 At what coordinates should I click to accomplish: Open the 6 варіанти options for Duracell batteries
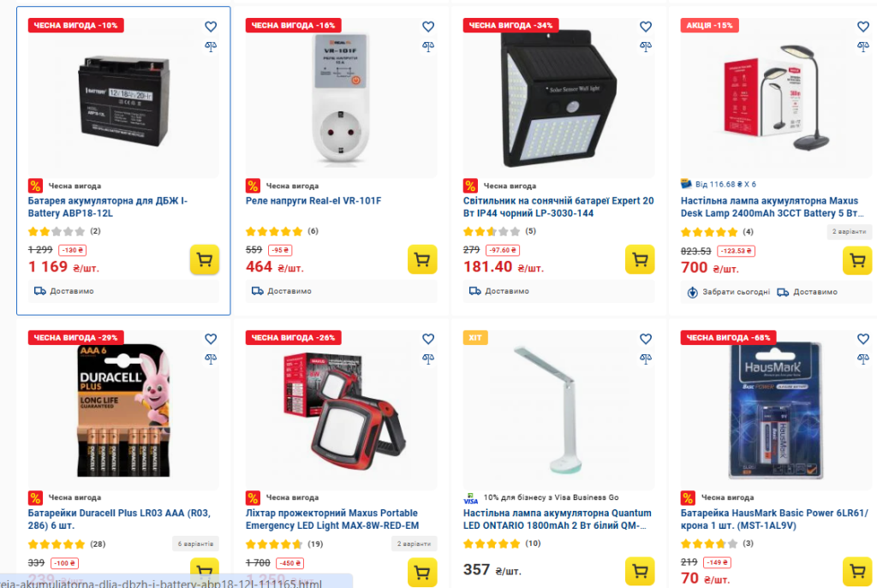197,543
